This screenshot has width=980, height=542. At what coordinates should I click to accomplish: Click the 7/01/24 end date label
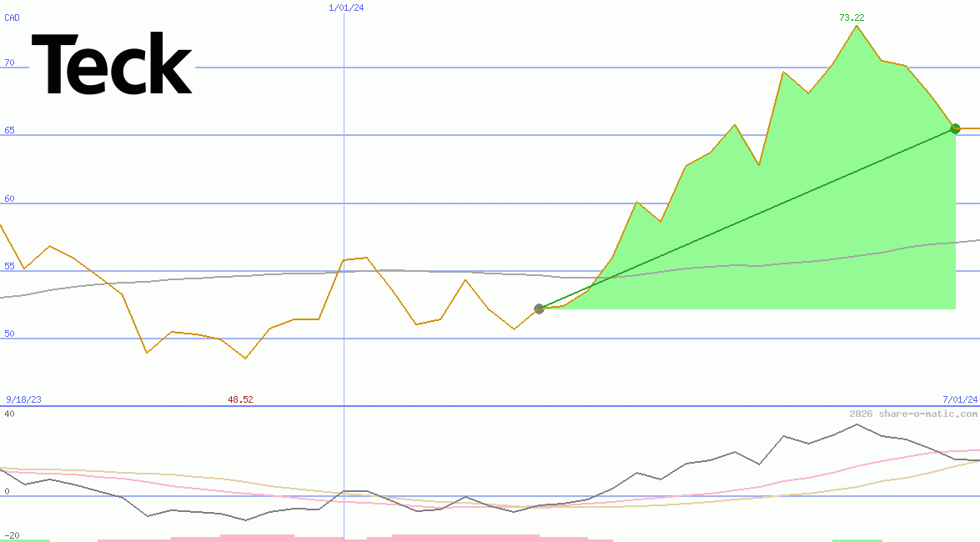[x=960, y=399]
